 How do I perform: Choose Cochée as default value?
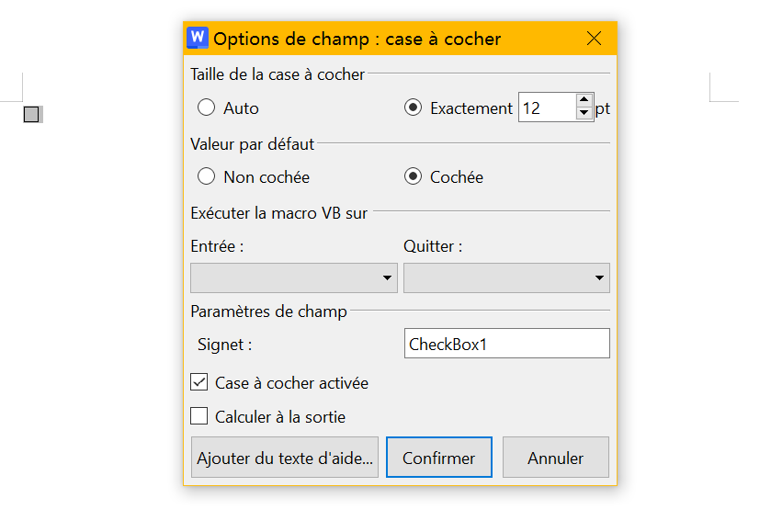pos(413,176)
